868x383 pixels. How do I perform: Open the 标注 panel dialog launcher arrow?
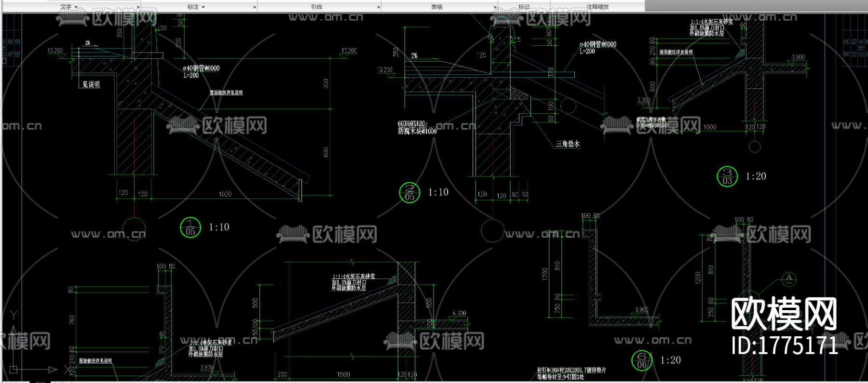[255, 7]
